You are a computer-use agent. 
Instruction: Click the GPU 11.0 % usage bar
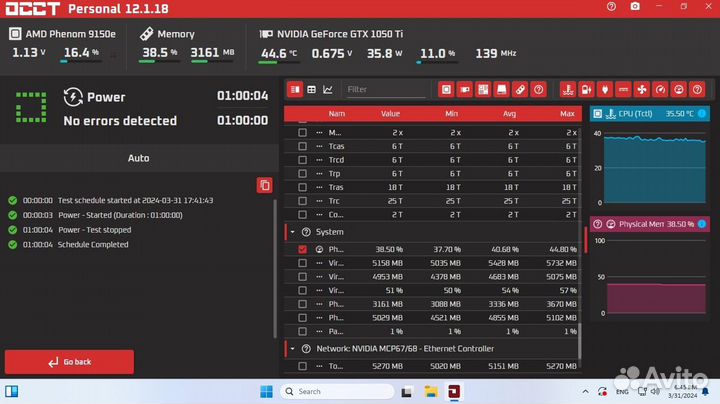[x=437, y=62]
